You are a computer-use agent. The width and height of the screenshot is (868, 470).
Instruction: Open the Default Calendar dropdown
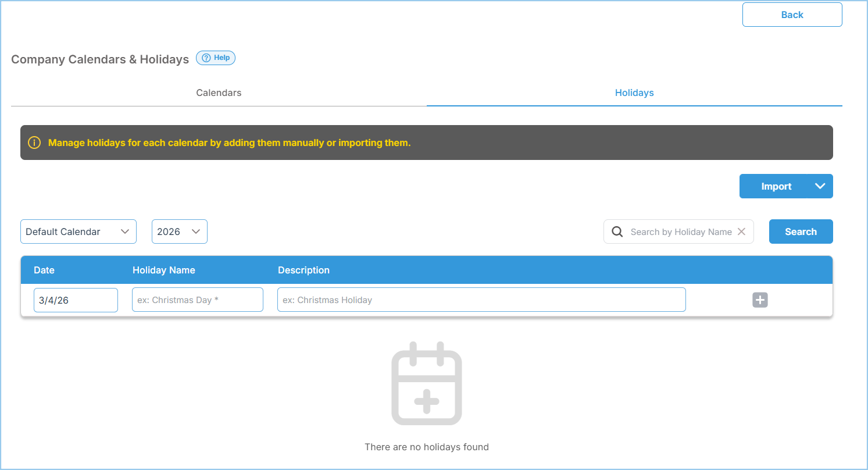click(x=78, y=232)
